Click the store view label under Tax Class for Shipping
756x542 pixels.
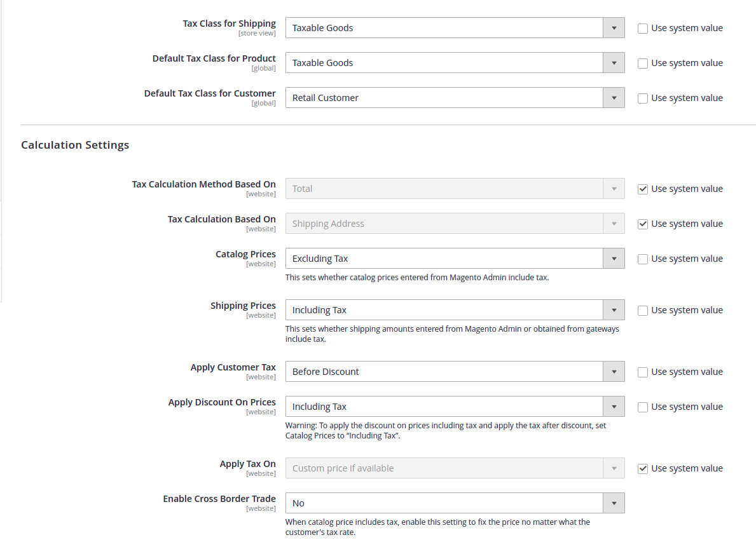pos(257,32)
